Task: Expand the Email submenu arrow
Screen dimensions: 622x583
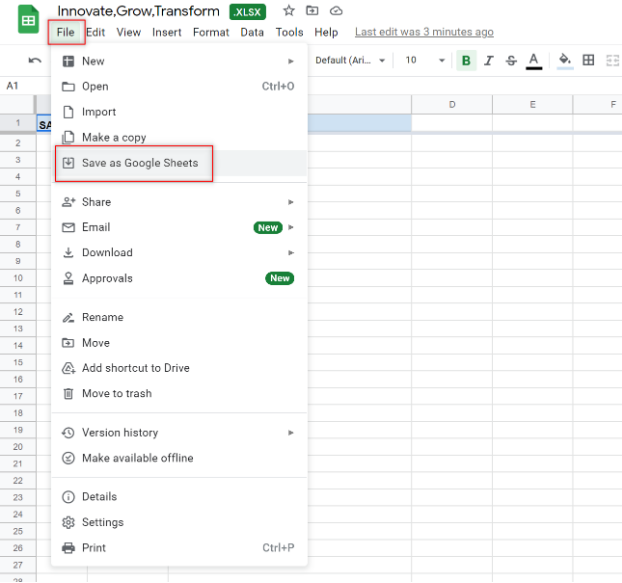Action: click(291, 227)
